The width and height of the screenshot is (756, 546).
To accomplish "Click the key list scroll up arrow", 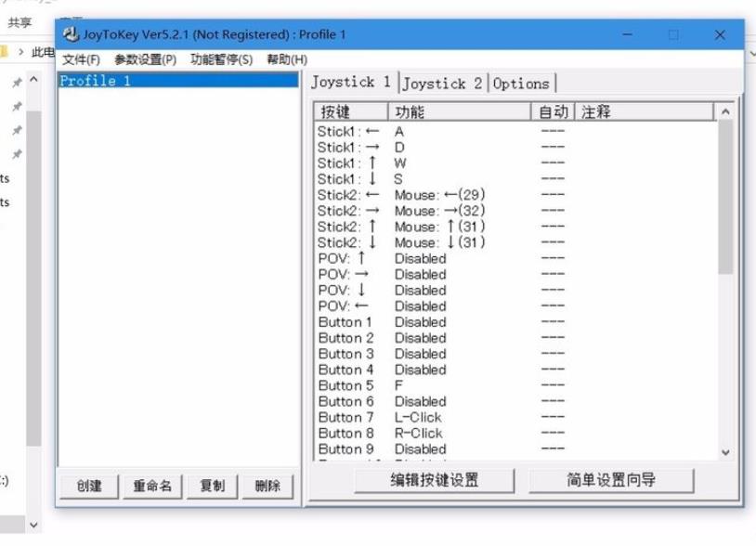I will pos(725,112).
